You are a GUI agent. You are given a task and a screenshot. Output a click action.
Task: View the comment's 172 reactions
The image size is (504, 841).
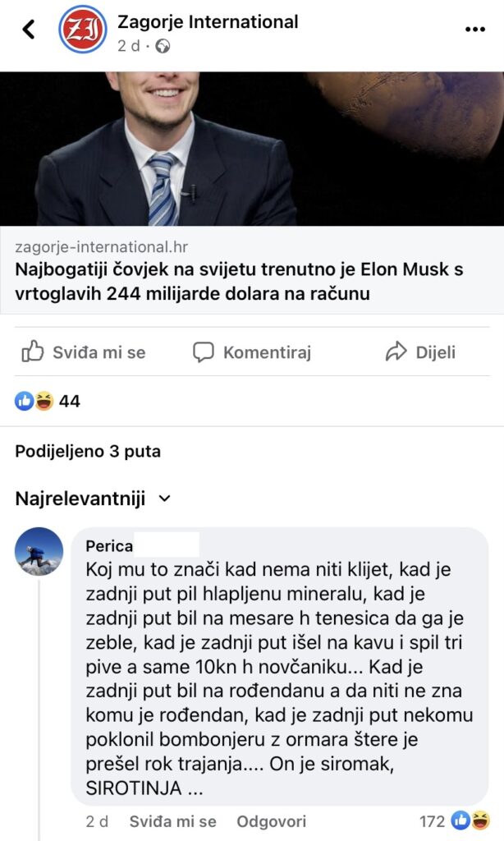[x=455, y=821]
